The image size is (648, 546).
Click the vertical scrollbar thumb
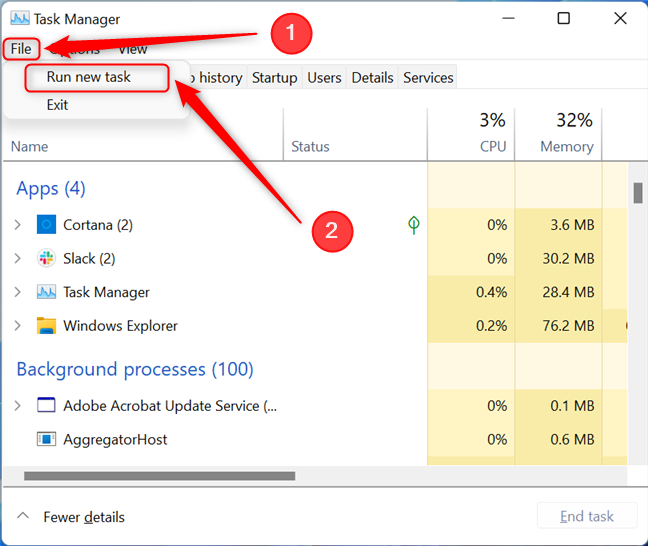pos(638,193)
